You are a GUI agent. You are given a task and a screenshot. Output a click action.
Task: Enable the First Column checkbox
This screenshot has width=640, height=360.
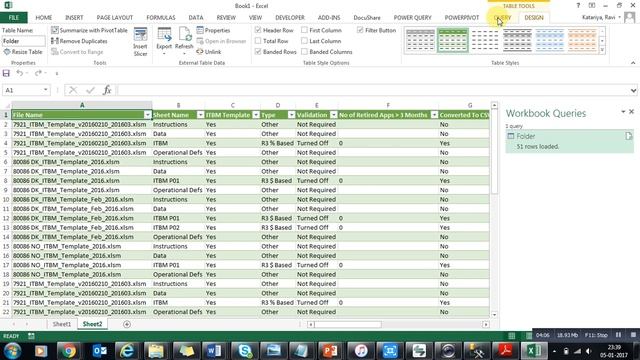304,30
